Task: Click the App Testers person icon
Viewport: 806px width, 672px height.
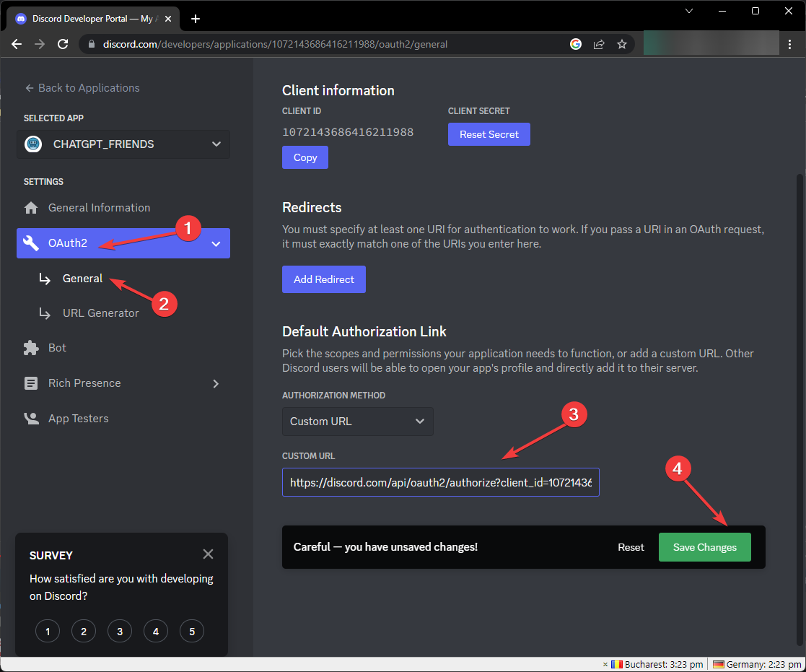Action: point(31,419)
